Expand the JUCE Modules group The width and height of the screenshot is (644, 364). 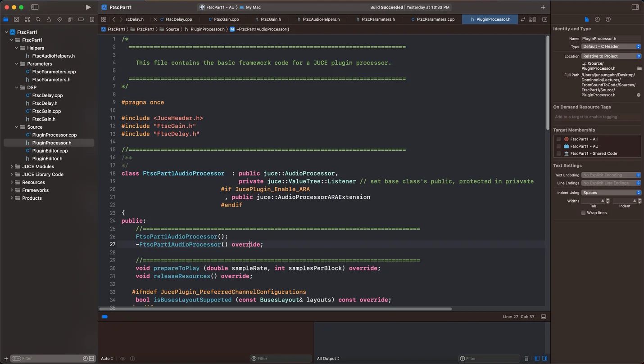(12, 166)
